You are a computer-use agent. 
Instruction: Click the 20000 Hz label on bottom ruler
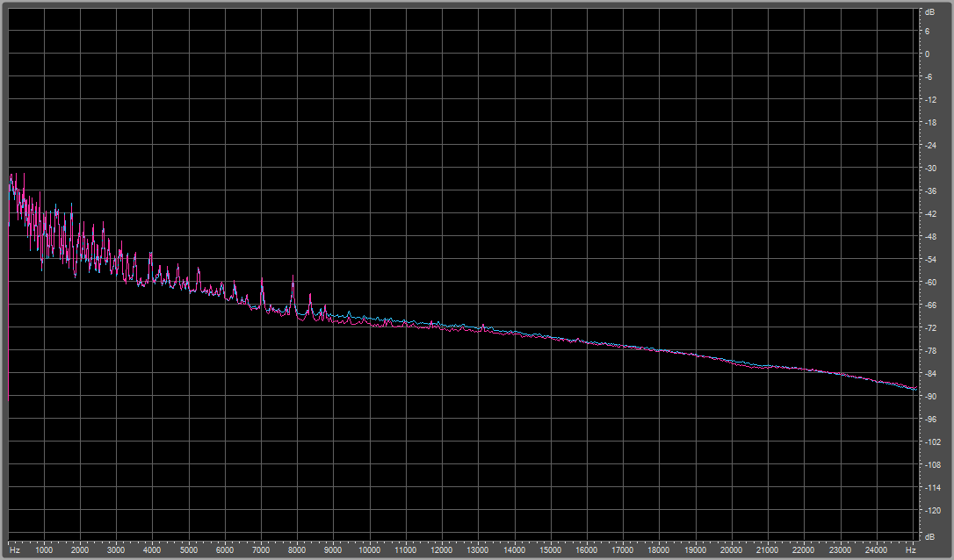[x=732, y=549]
